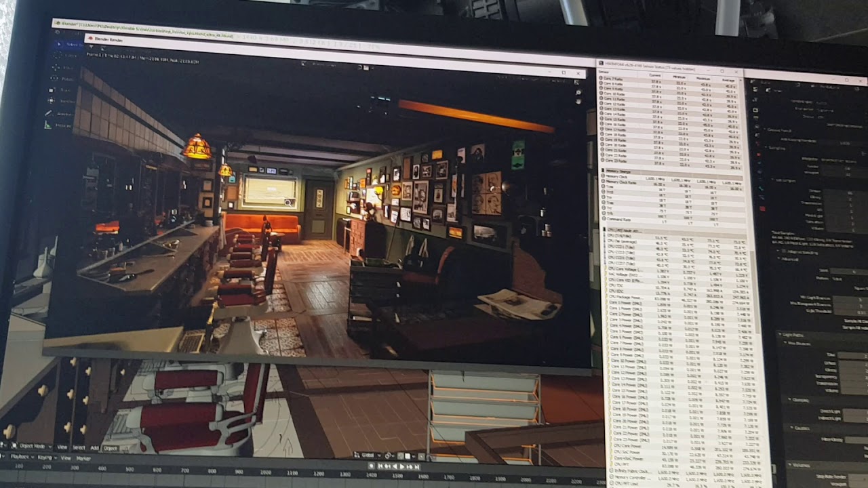
Task: Click the Diffuse max bounces field
Action: click(853, 363)
